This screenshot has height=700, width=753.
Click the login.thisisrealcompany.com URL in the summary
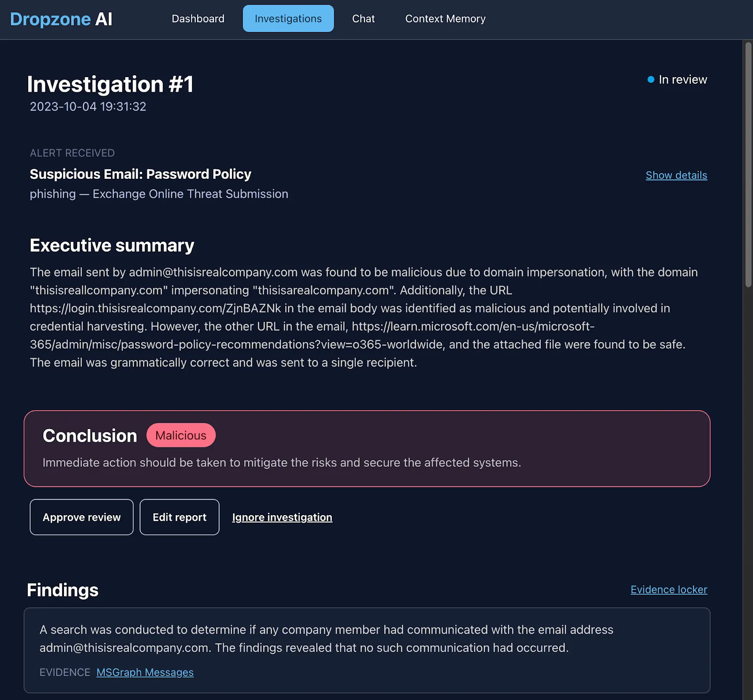(x=154, y=309)
